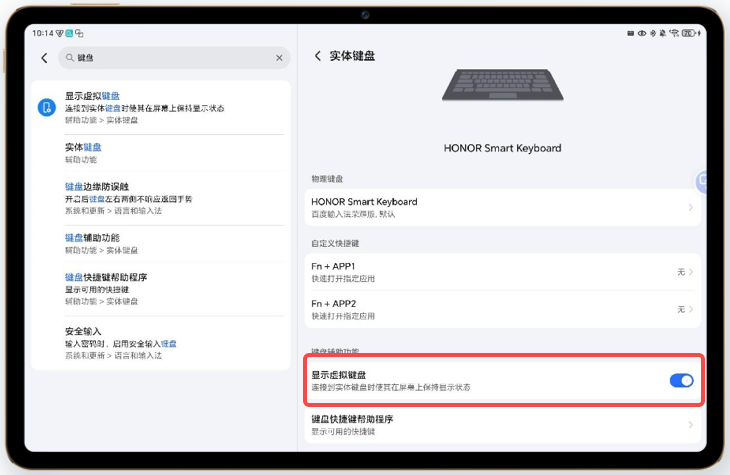Tap the HONOR keyboard illustration

tap(502, 86)
